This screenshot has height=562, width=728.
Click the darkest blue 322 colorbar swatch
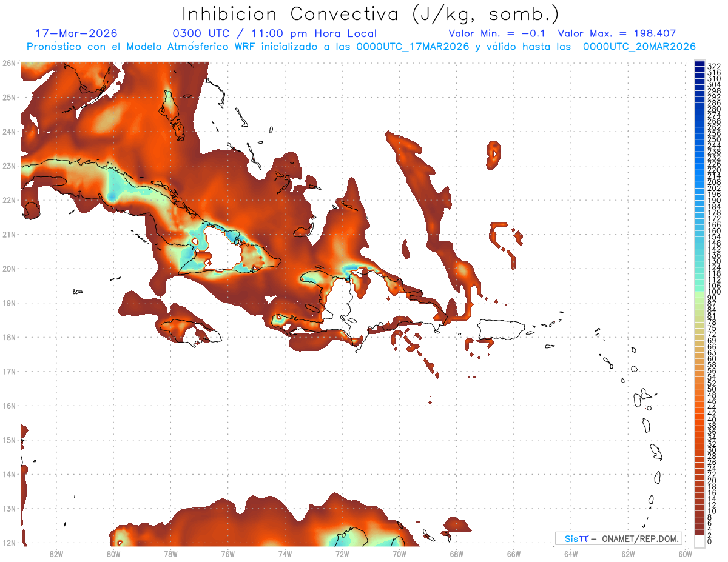pos(699,65)
